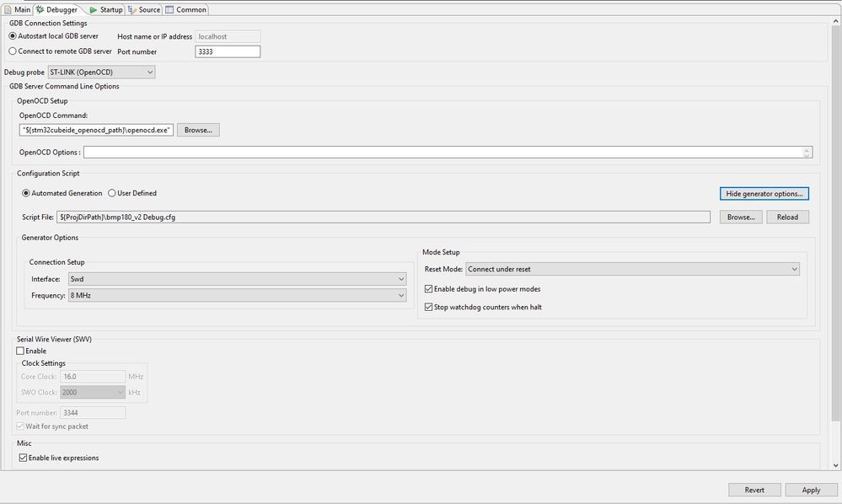Open the Debug probe dropdown

point(101,72)
